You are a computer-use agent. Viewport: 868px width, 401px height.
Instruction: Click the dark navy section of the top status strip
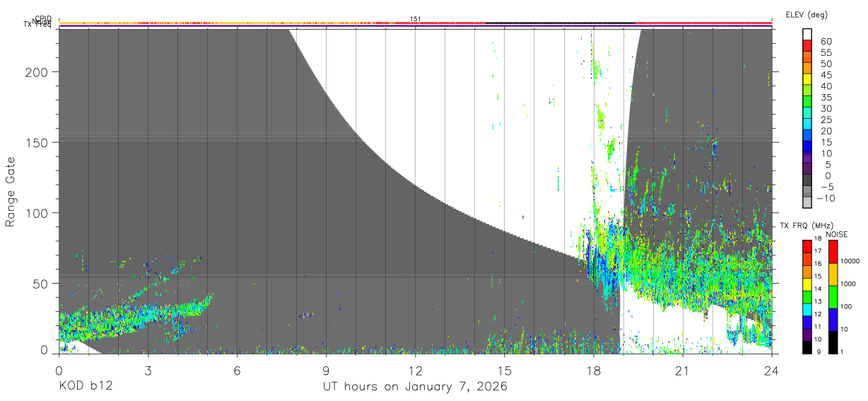point(560,23)
